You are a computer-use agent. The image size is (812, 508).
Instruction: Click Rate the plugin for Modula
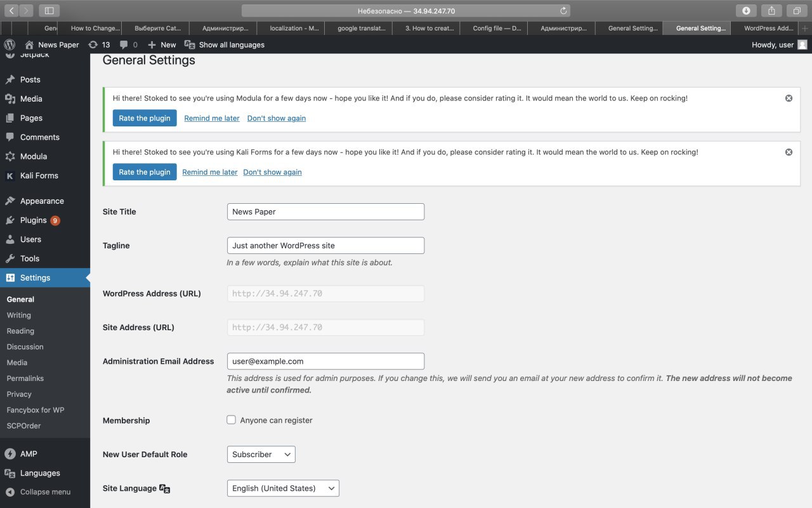145,118
